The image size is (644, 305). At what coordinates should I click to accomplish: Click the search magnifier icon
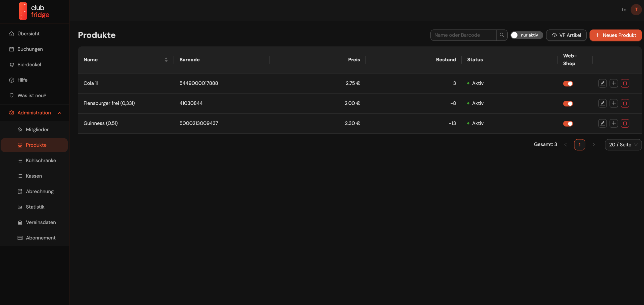pyautogui.click(x=502, y=35)
